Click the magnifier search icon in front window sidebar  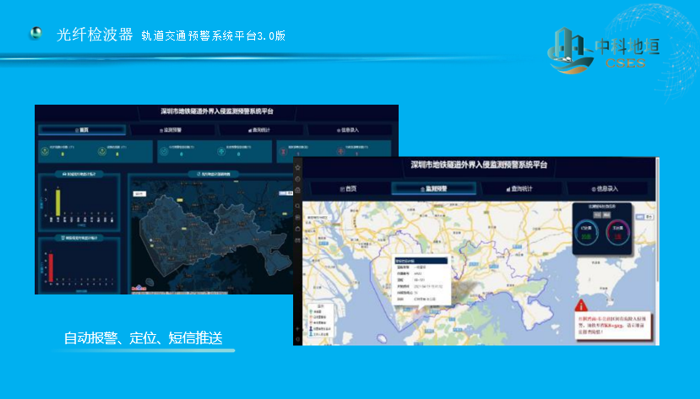[298, 206]
